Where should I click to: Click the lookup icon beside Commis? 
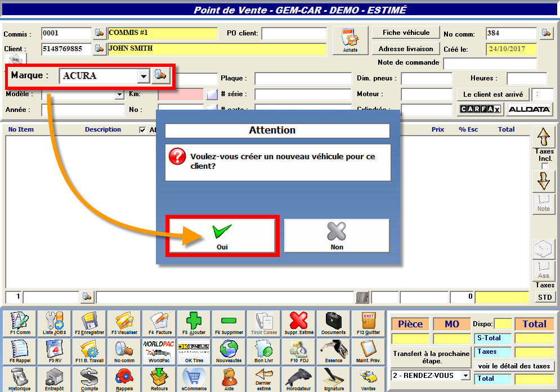(99, 33)
